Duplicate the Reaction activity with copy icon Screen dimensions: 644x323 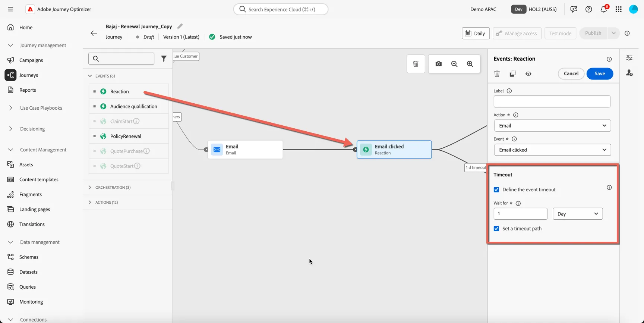pyautogui.click(x=513, y=73)
